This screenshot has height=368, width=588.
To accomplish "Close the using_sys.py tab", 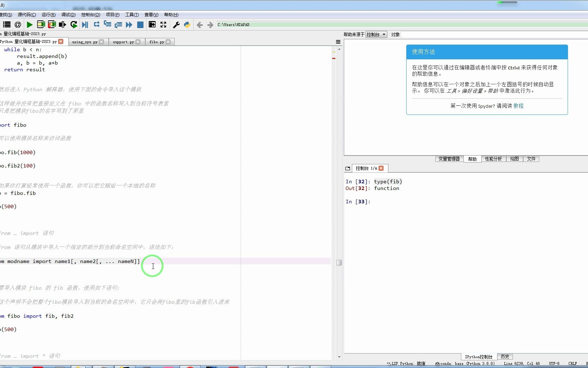I will click(101, 42).
